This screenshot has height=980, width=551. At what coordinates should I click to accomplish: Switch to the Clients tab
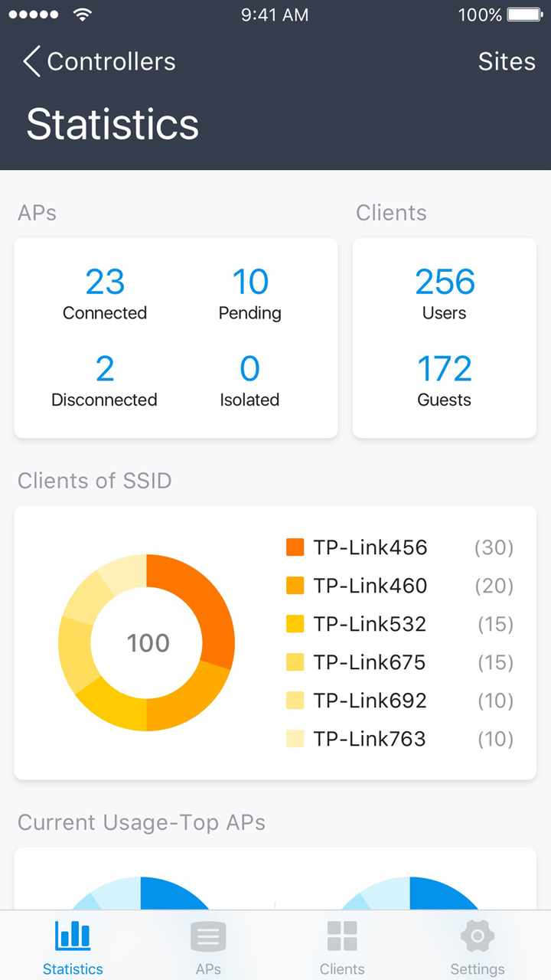click(x=342, y=948)
